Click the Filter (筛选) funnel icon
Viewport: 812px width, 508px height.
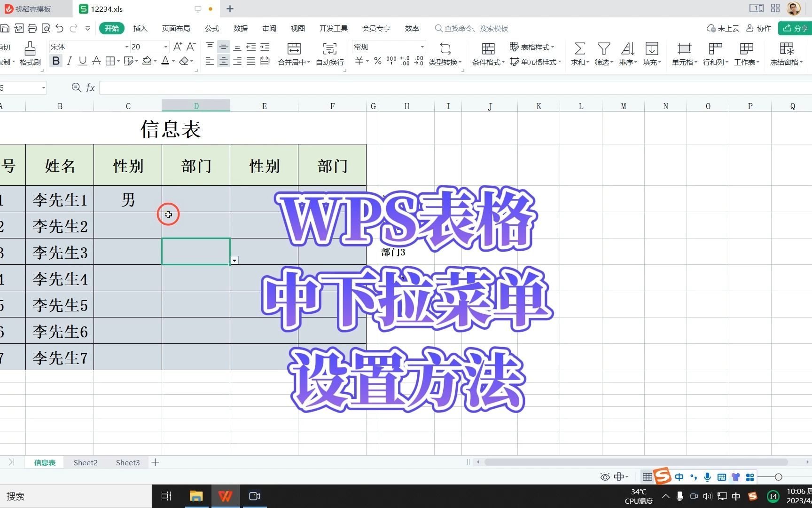click(603, 48)
